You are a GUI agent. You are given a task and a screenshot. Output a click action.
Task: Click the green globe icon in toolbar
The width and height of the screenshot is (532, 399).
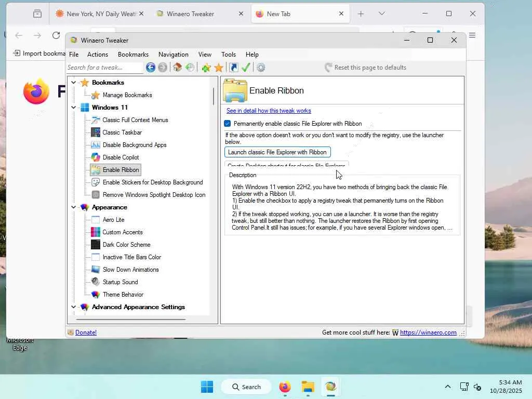point(190,68)
